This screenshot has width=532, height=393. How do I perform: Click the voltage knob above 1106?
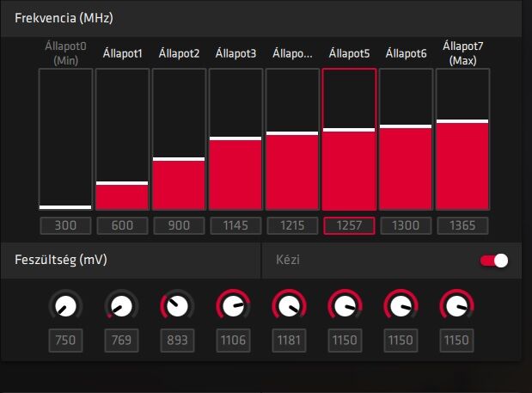tap(233, 304)
